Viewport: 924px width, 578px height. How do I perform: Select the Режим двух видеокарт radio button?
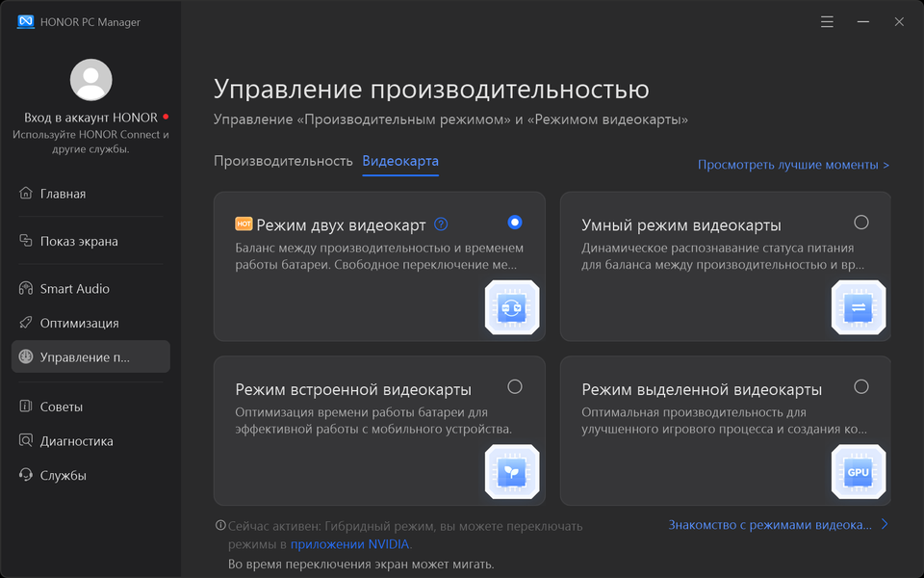point(514,223)
